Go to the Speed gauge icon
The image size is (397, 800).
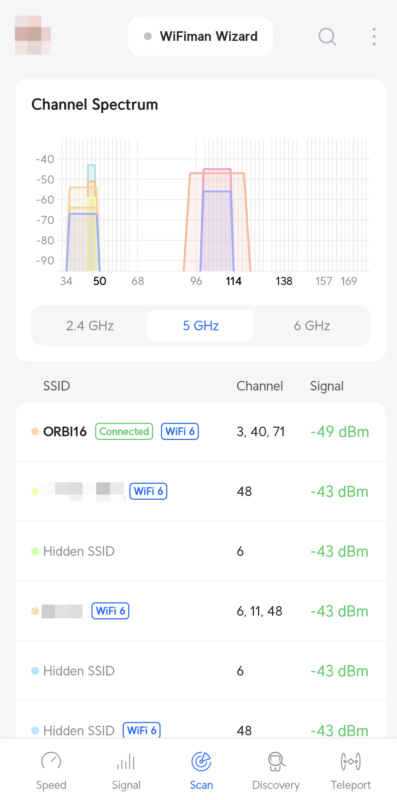[x=51, y=762]
